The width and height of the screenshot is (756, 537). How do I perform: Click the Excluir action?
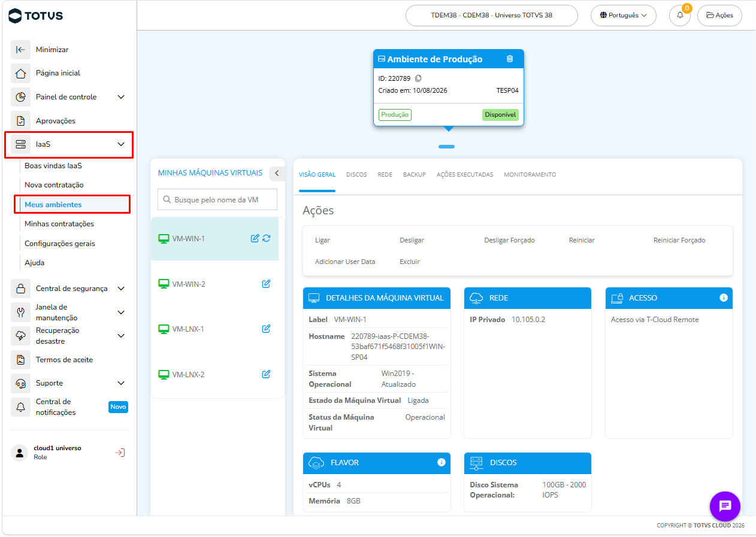coord(410,262)
